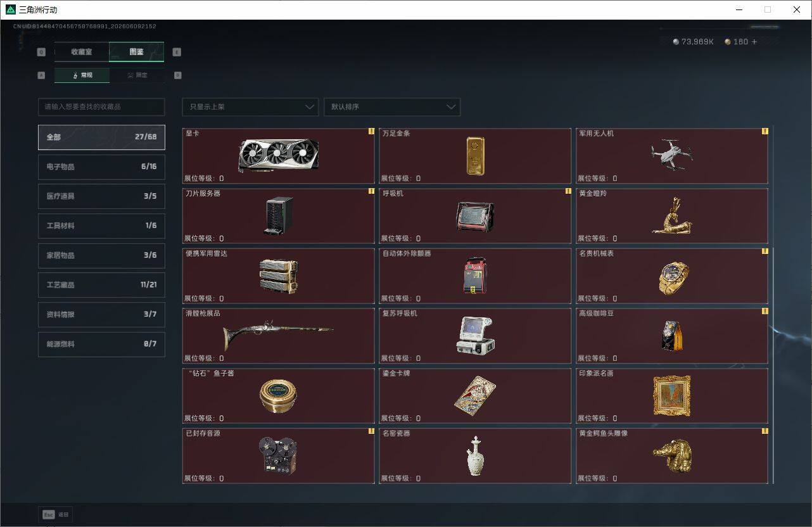Select the 已封存音源 tape recorder item
812x527 pixels.
point(279,456)
